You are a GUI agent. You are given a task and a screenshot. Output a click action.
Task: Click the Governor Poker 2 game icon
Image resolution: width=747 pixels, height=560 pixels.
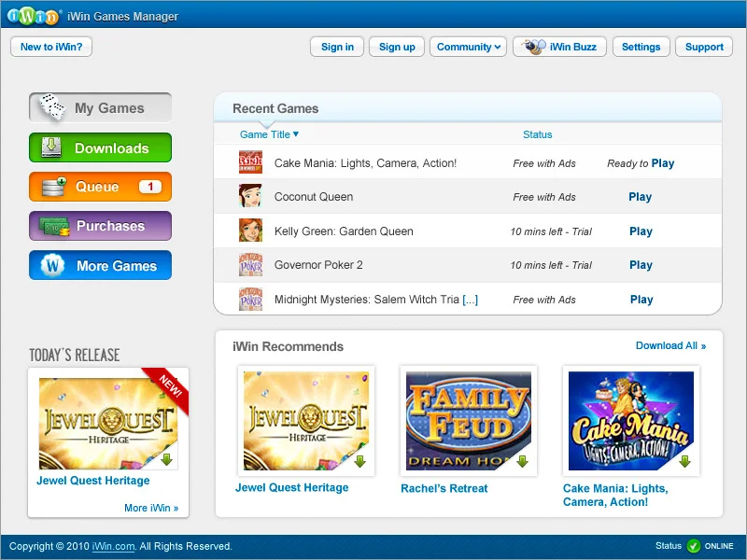(x=250, y=264)
